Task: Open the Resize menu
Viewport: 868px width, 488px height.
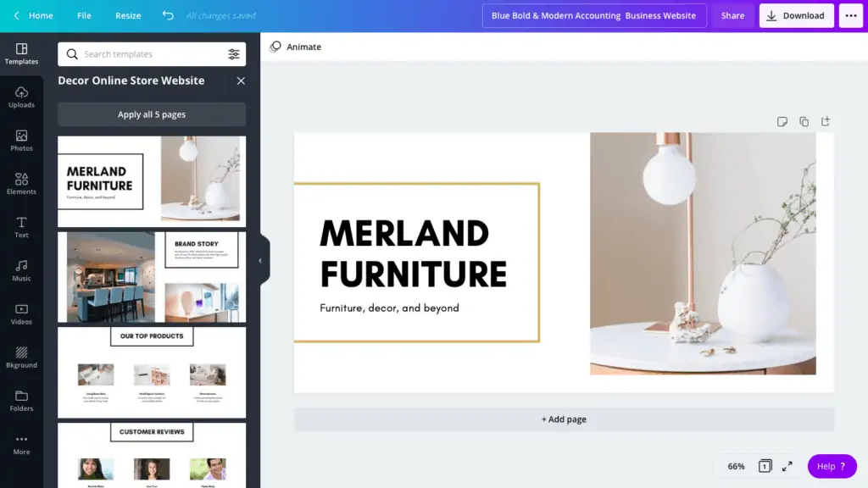Action: pos(128,15)
